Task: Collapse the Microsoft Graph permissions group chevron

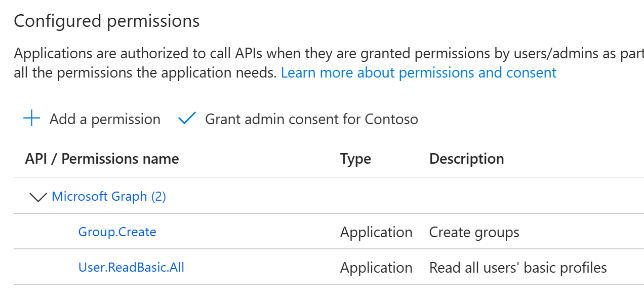Action: point(38,197)
